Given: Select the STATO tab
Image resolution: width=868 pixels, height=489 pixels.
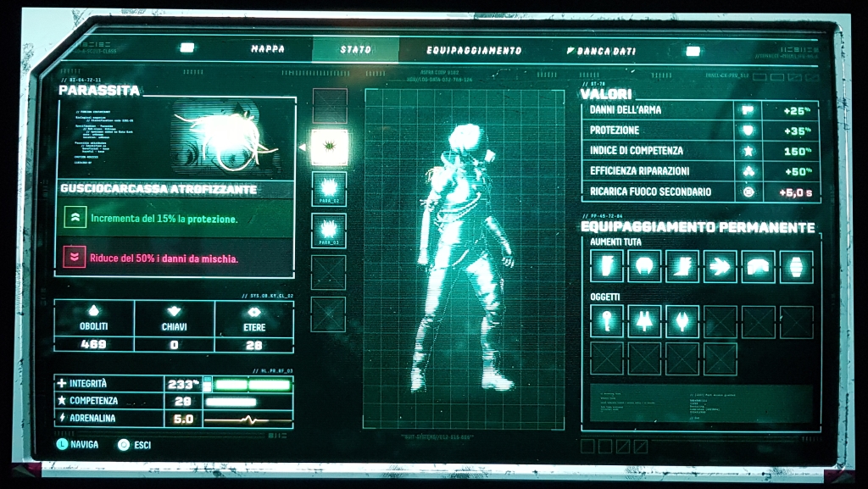Looking at the screenshot, I should tap(356, 50).
